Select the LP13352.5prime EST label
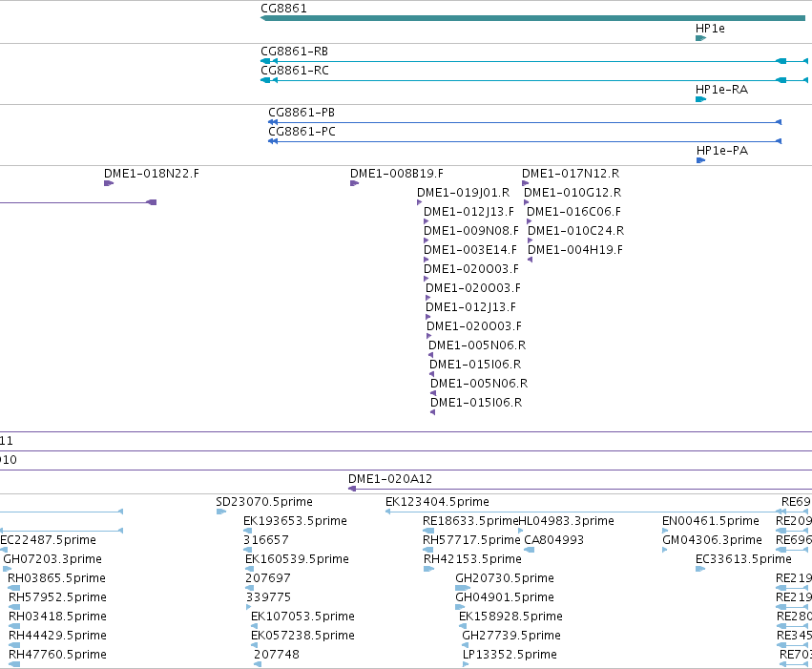Screen dimensions: 812x669 click(x=510, y=655)
